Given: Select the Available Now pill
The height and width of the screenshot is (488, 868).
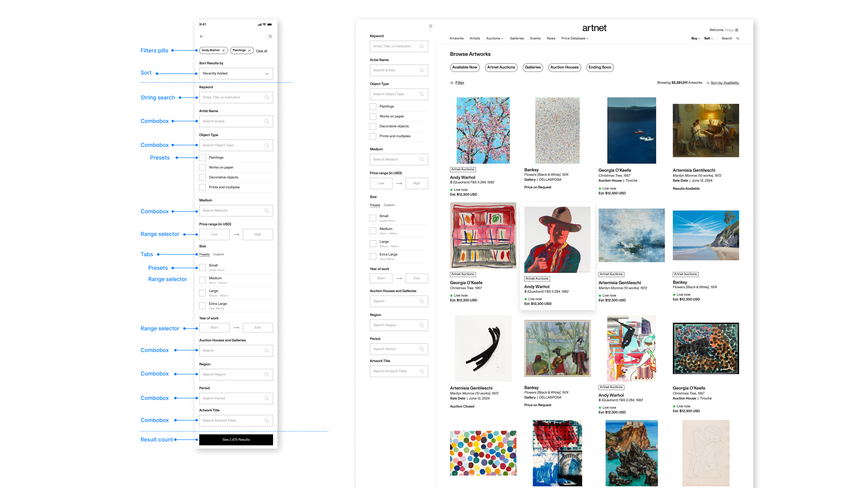Looking at the screenshot, I should pos(465,67).
